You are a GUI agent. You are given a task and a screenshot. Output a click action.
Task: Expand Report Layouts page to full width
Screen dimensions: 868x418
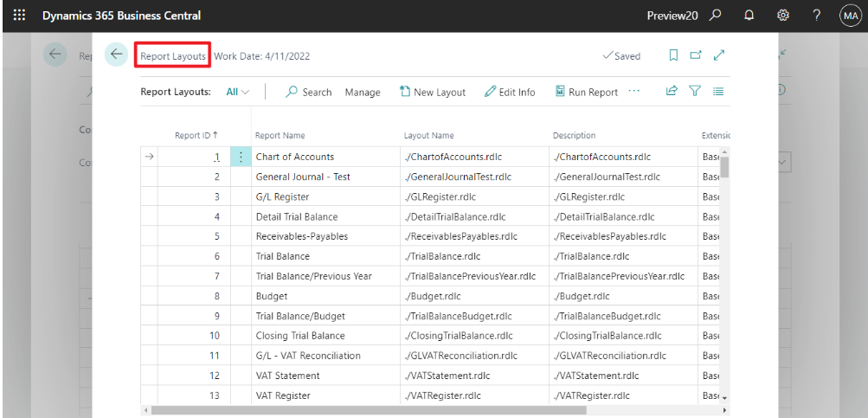[x=719, y=55]
